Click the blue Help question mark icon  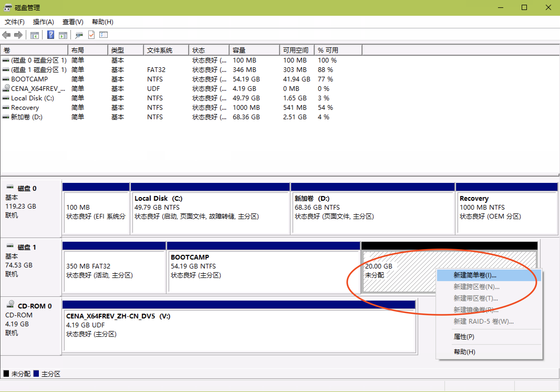[51, 35]
